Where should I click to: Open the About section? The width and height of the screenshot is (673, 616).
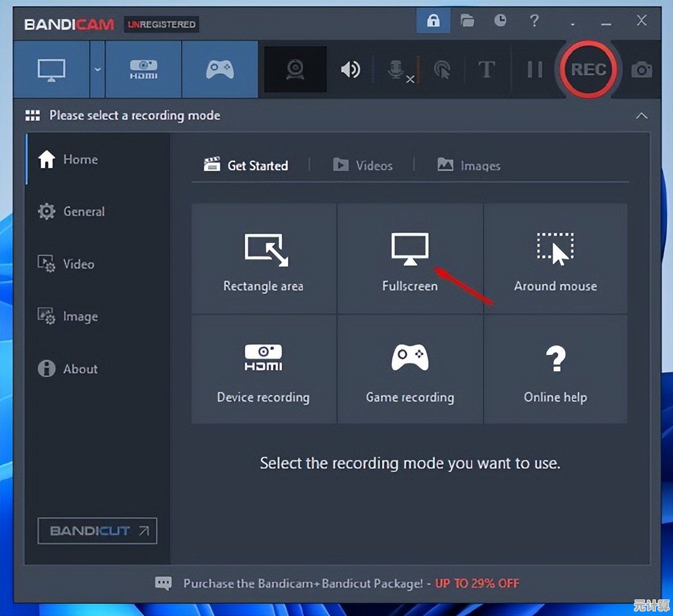pos(98,368)
